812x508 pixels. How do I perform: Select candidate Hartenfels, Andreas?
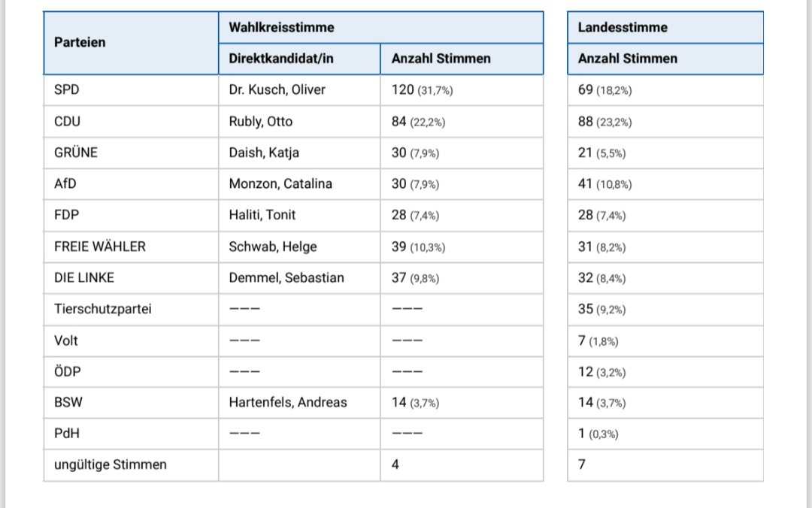point(288,403)
